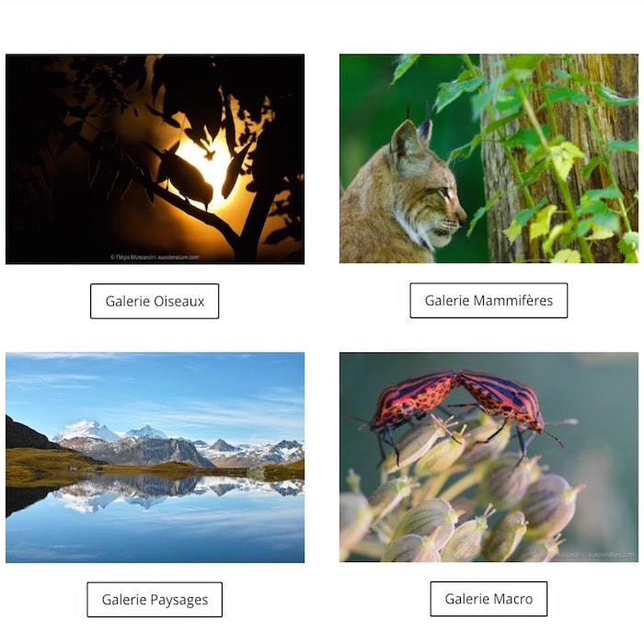This screenshot has width=644, height=644.
Task: Click the snowy peak in landscape photo
Action: point(88,431)
